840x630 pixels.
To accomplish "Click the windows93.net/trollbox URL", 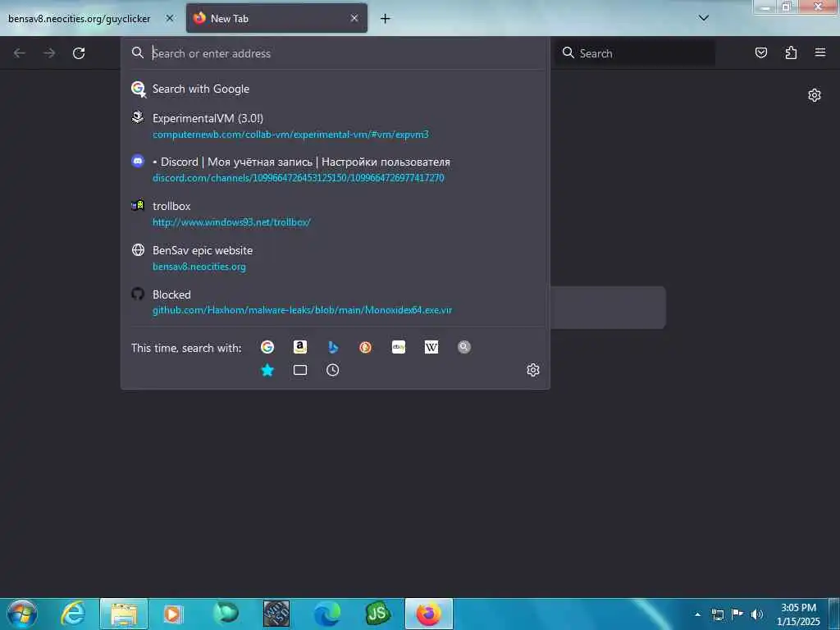I will pyautogui.click(x=231, y=222).
